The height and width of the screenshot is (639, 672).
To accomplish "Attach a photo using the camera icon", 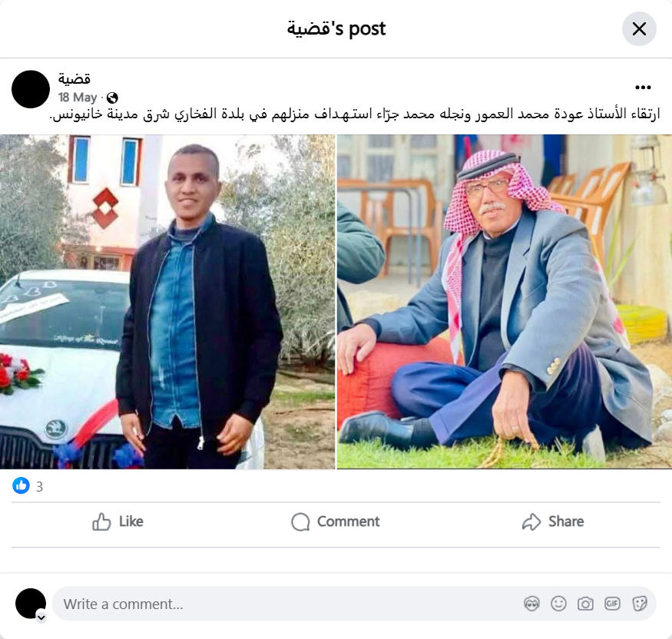I will pos(585,604).
